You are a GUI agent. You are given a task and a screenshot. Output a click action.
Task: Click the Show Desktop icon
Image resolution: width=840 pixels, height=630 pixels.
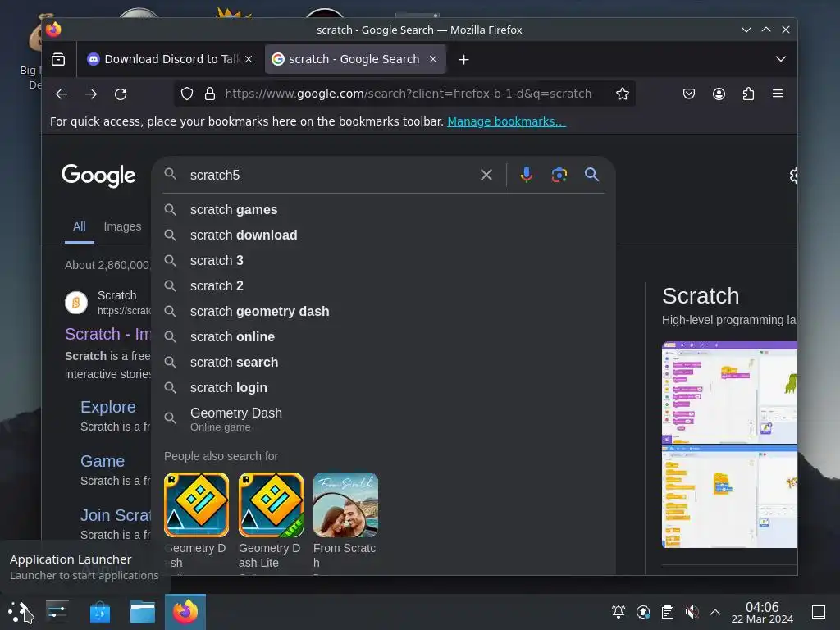point(819,612)
